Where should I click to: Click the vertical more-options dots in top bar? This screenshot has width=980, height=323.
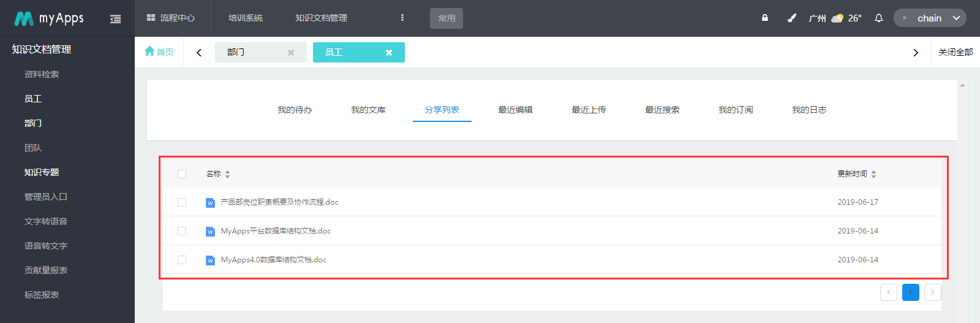402,18
